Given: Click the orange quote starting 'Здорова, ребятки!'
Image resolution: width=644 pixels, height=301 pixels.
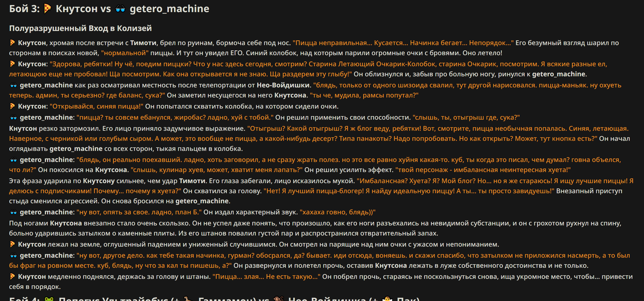Looking at the screenshot, I should (308, 69).
